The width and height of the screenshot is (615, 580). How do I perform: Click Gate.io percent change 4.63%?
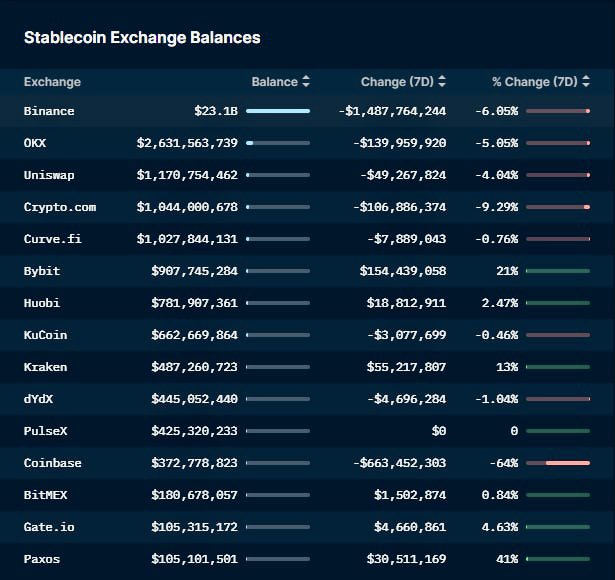pyautogui.click(x=500, y=527)
